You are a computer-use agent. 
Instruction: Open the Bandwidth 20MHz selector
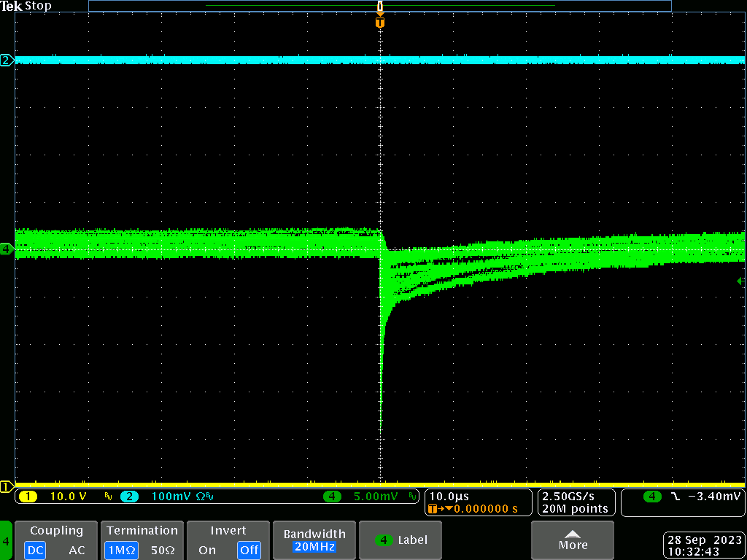pyautogui.click(x=314, y=540)
